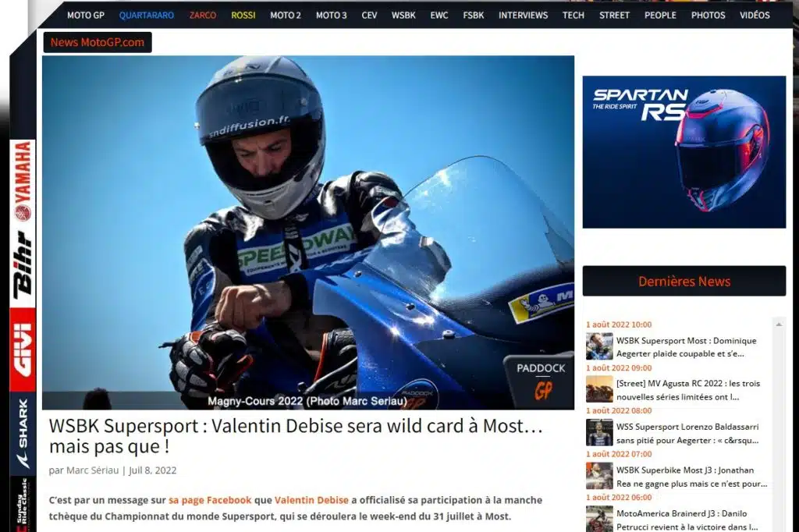Select the QUARTARARO menu item
The height and width of the screenshot is (532, 799).
[147, 16]
